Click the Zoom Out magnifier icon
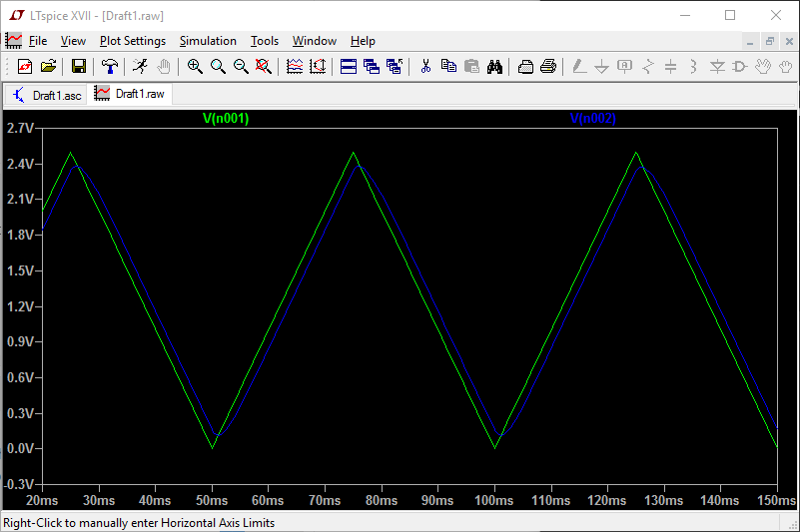 [x=241, y=67]
